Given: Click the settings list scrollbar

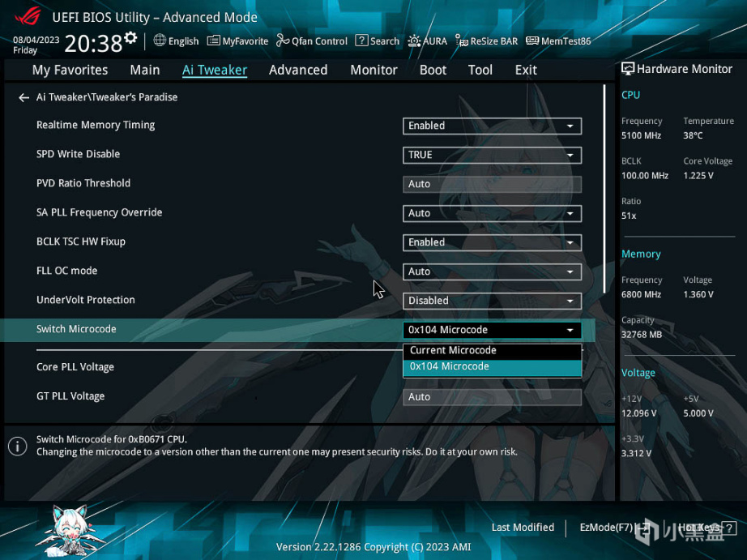Looking at the screenshot, I should [x=604, y=189].
